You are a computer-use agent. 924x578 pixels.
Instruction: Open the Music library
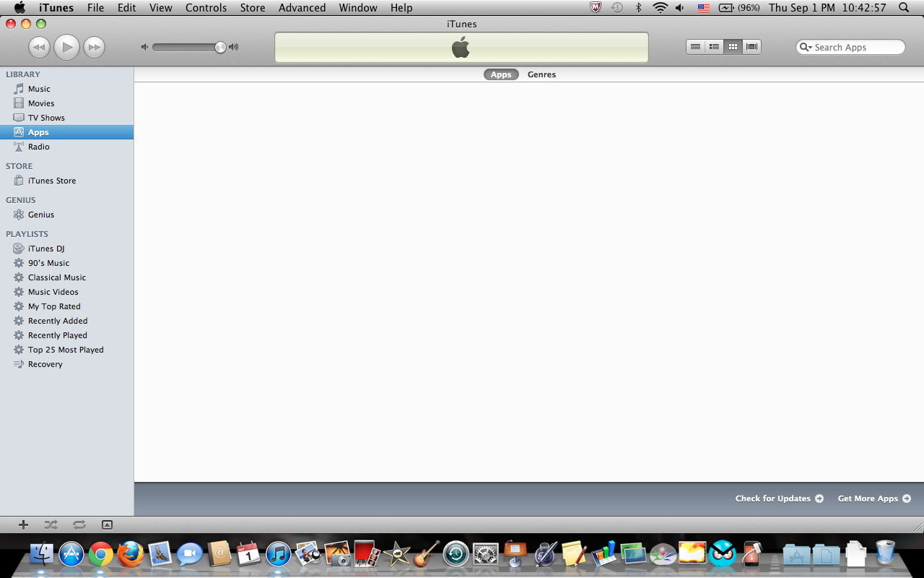pyautogui.click(x=39, y=89)
